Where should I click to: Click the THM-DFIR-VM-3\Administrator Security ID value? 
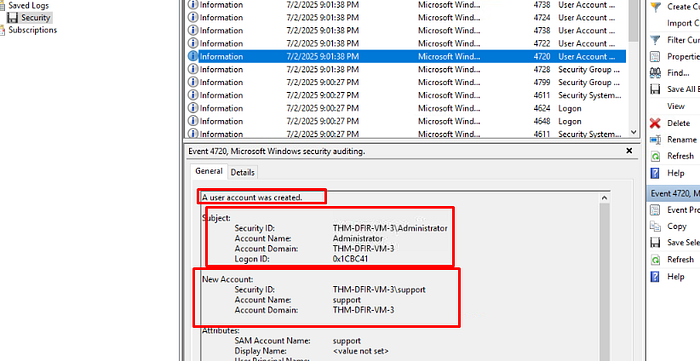(390, 228)
